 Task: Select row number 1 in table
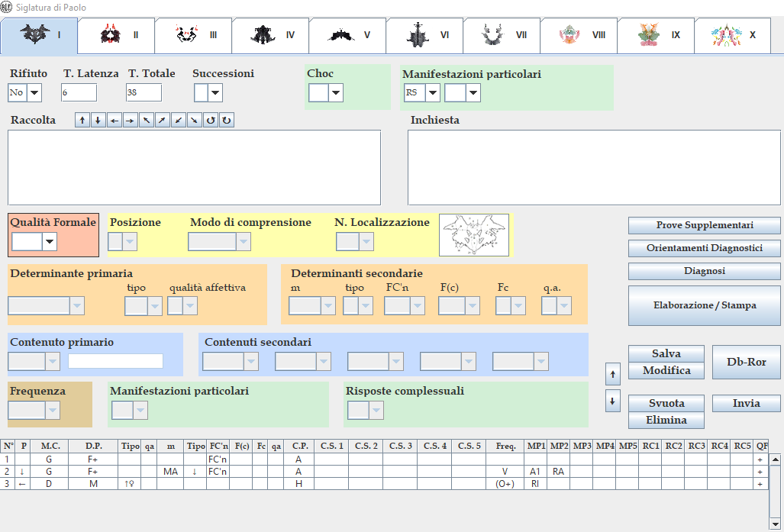point(8,459)
